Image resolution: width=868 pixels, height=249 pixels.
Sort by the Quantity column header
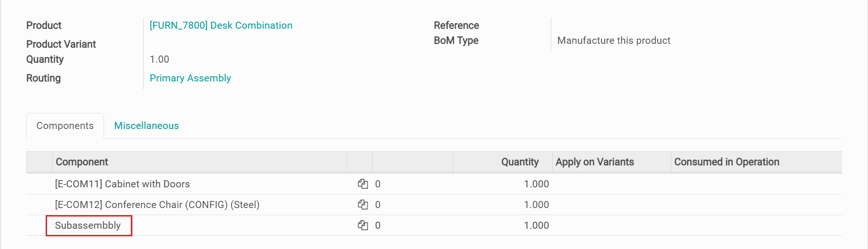tap(520, 162)
